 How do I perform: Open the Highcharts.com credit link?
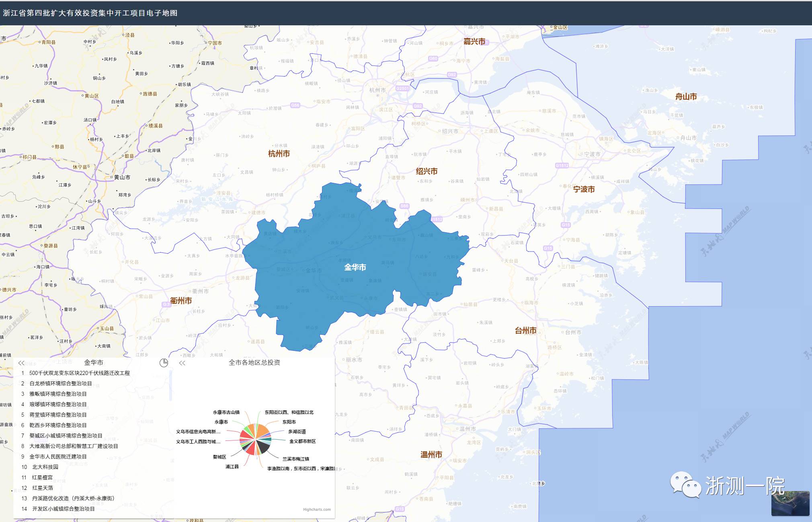[317, 510]
